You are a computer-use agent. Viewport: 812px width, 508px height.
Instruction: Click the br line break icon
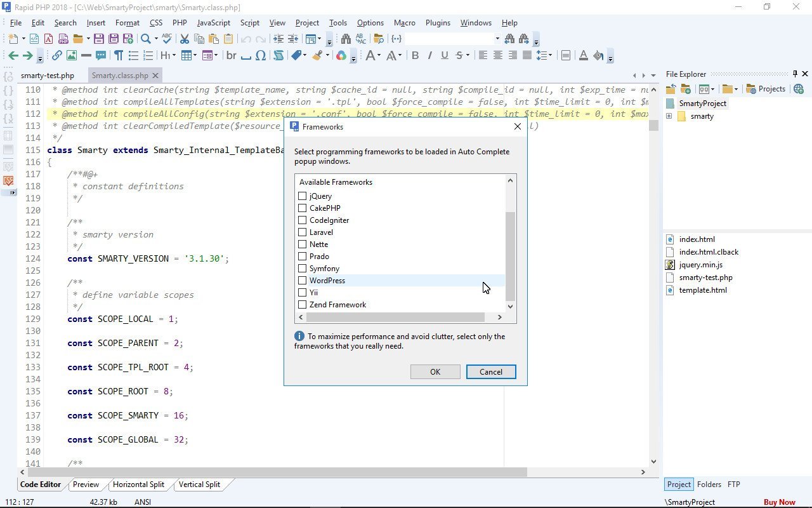(231, 55)
